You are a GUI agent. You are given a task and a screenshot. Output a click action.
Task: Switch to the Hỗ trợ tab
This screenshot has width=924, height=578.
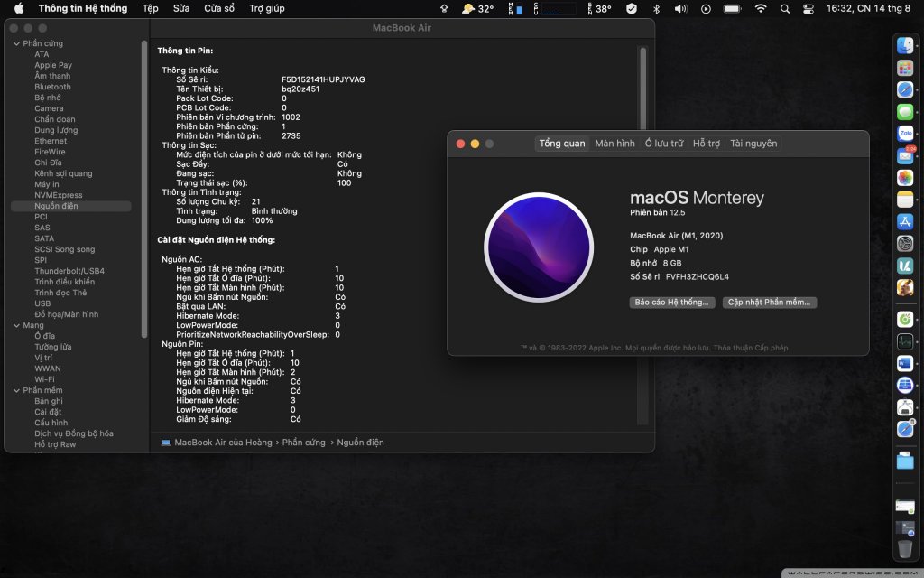[x=706, y=144]
